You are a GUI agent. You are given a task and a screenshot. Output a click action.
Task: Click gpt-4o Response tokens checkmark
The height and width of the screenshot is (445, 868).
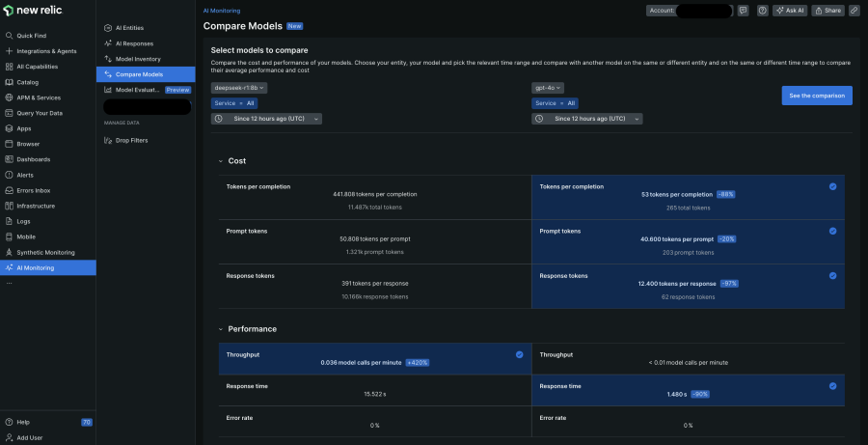click(832, 275)
